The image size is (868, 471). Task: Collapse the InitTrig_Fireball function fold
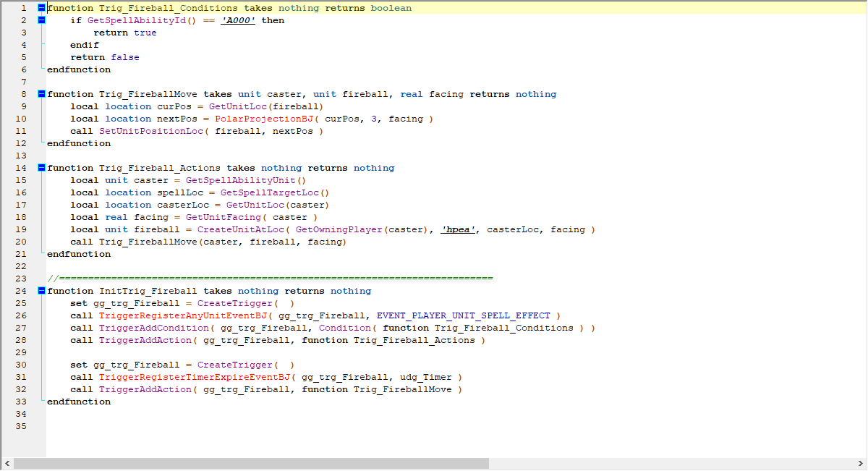click(x=41, y=291)
